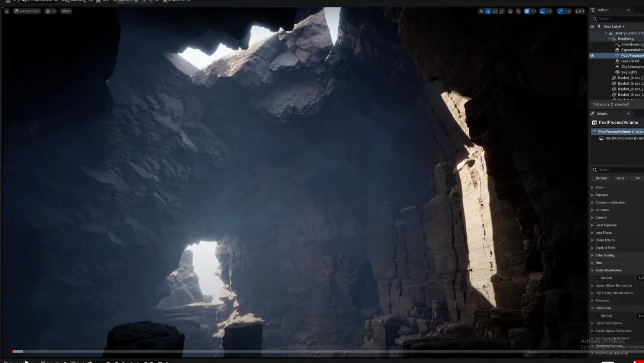The width and height of the screenshot is (644, 363).
Task: Select the Rotate tool in the viewport toolbar
Action: (x=495, y=11)
